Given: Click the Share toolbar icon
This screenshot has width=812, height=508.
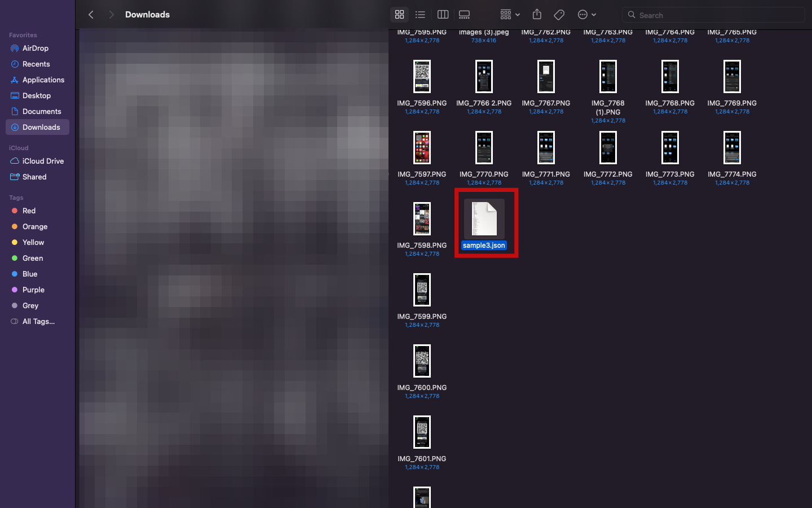Looking at the screenshot, I should (537, 15).
